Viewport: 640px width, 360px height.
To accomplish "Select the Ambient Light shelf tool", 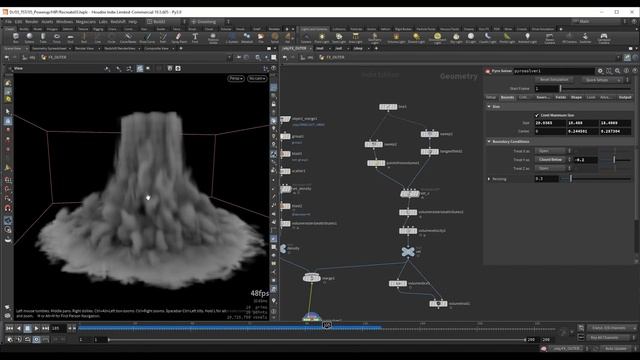I will tap(527, 38).
